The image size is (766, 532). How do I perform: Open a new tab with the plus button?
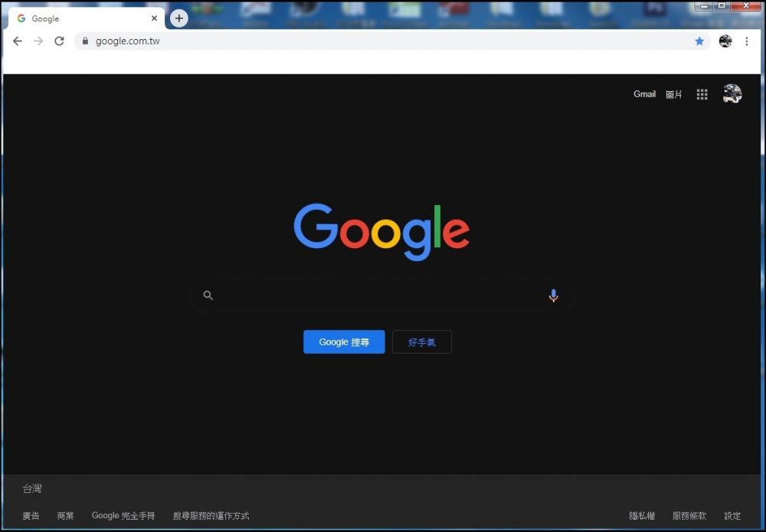click(x=178, y=18)
